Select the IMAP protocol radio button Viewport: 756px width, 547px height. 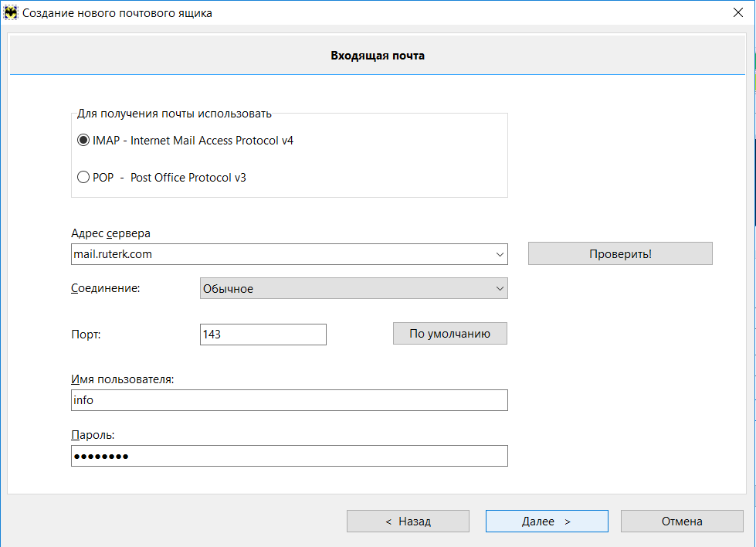point(83,141)
